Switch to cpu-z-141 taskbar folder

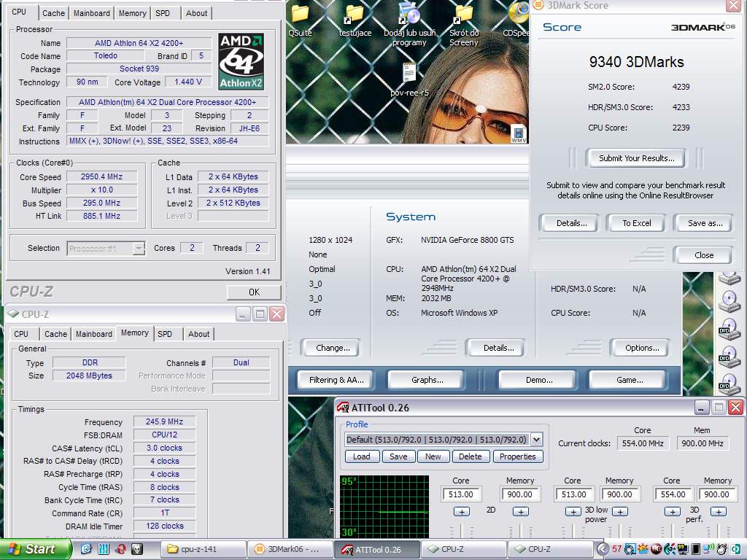[203, 549]
